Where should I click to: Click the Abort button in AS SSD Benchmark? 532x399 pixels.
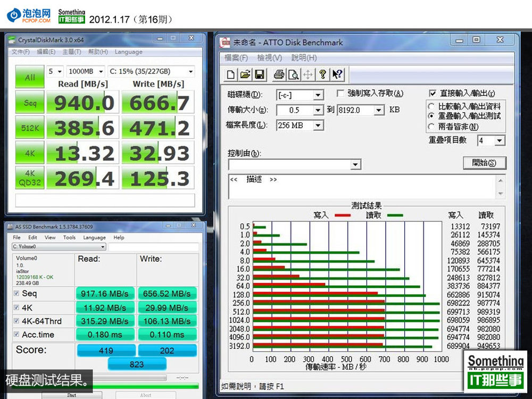146,395
